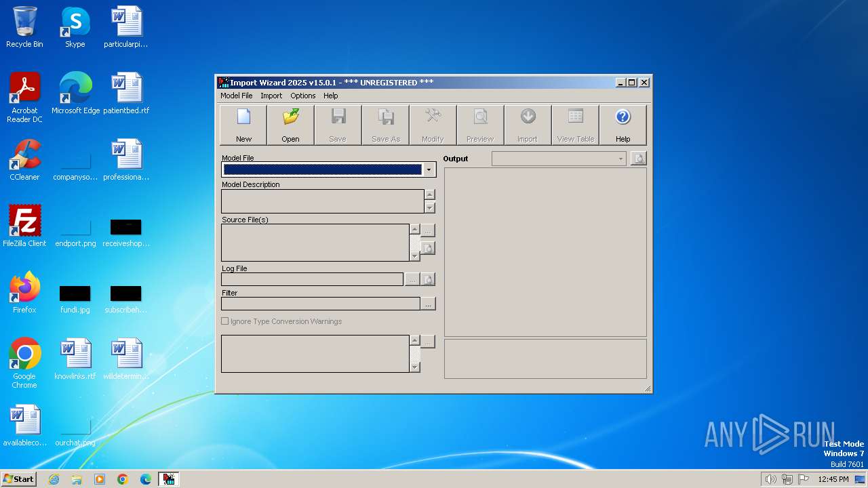Open an existing model file
Image resolution: width=868 pixels, height=488 pixels.
tap(291, 125)
